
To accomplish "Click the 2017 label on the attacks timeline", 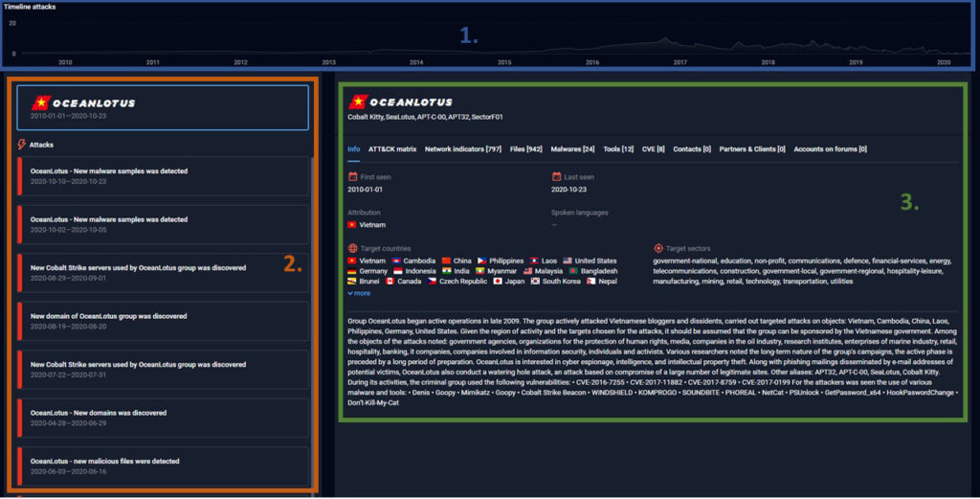I will pyautogui.click(x=679, y=62).
